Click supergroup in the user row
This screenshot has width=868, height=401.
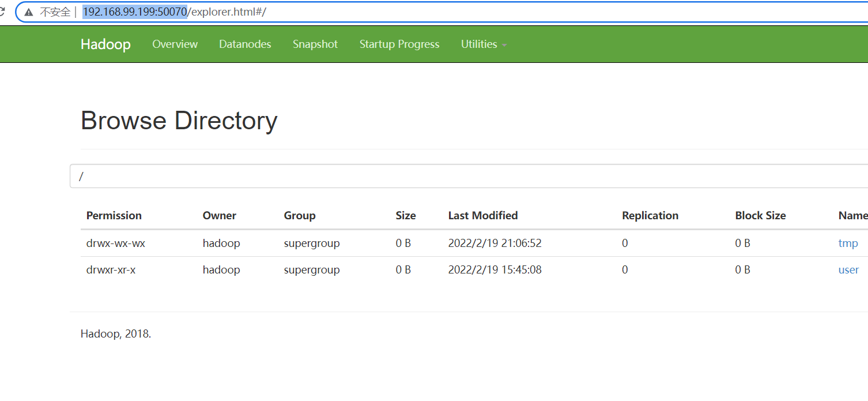[x=312, y=270]
